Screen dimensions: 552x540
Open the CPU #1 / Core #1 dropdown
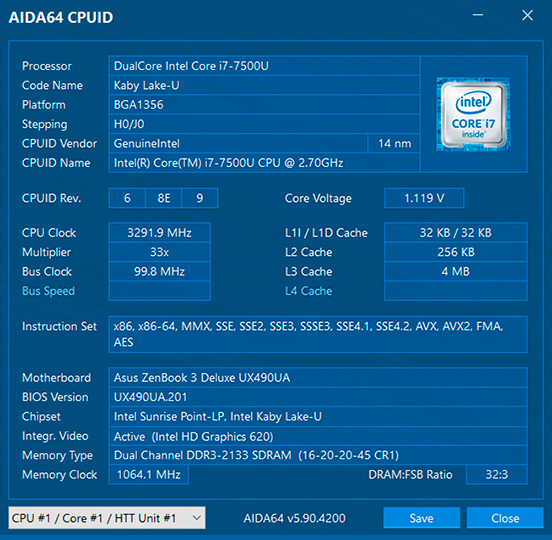click(x=107, y=518)
